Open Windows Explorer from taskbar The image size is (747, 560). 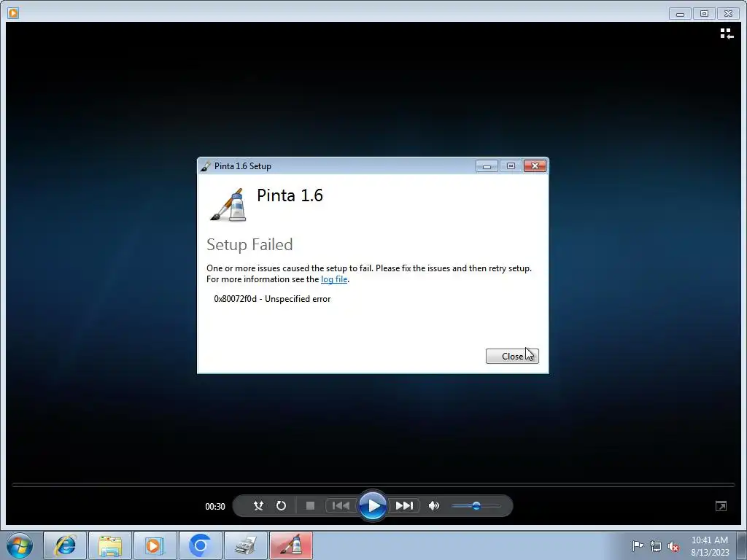(x=110, y=545)
